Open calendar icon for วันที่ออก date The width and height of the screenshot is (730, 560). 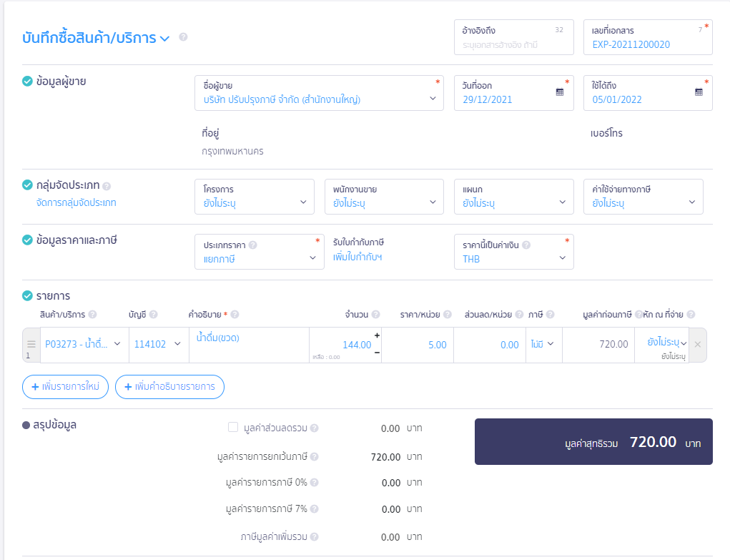[560, 92]
